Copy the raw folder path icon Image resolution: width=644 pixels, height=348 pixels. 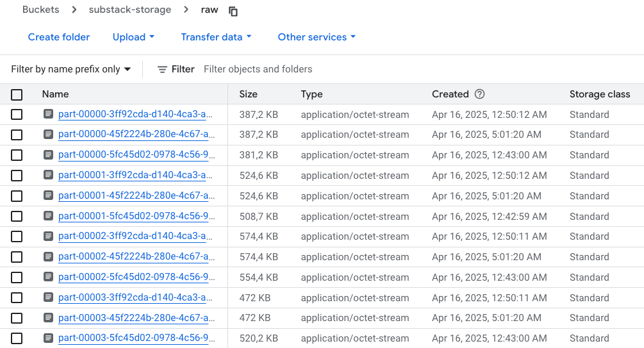click(233, 11)
